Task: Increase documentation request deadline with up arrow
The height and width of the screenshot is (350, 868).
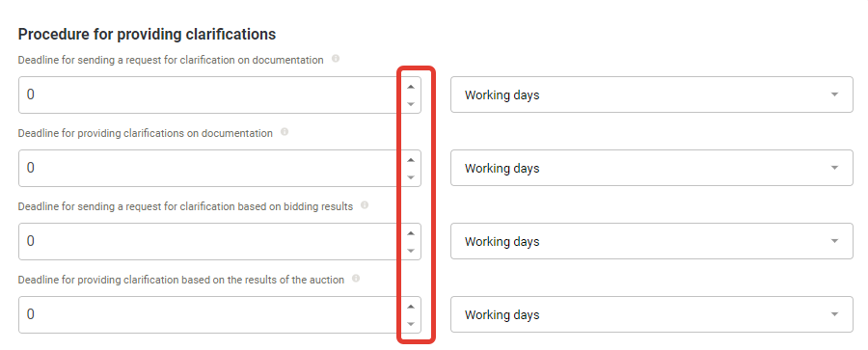Action: point(411,87)
